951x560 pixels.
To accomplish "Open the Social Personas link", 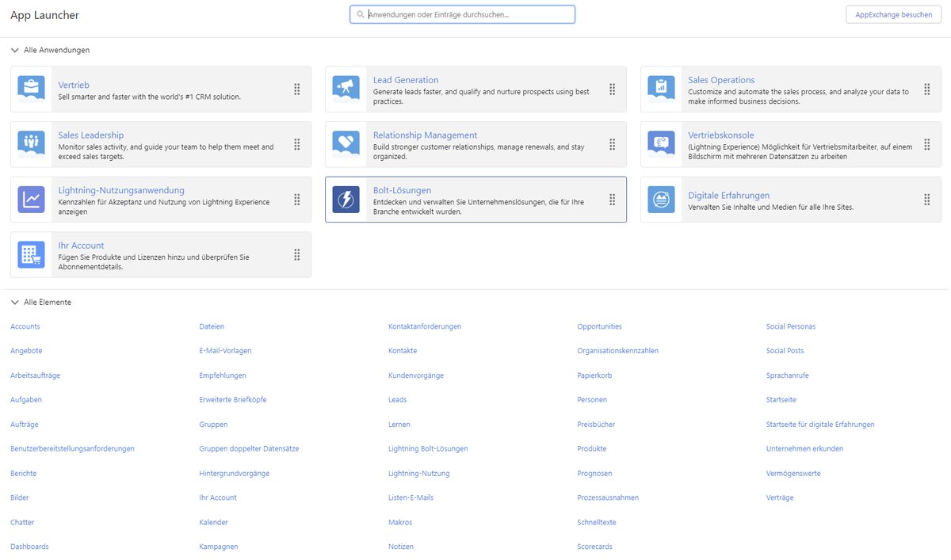I will pyautogui.click(x=790, y=326).
